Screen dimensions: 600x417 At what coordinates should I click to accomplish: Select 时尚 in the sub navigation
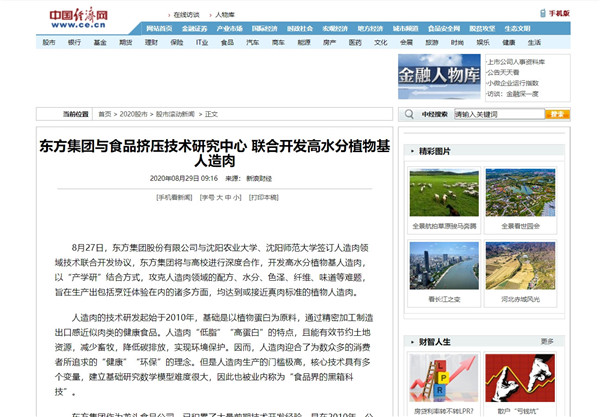(x=457, y=42)
